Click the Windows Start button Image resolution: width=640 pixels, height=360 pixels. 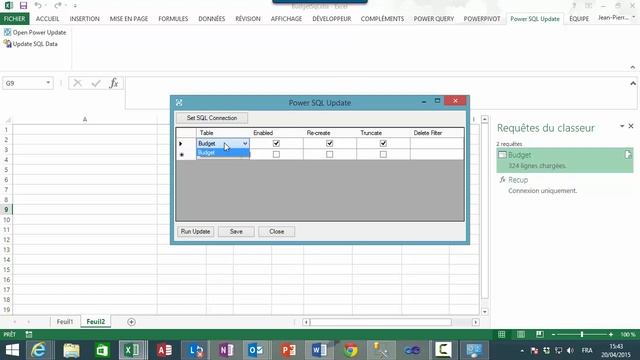[x=12, y=350]
